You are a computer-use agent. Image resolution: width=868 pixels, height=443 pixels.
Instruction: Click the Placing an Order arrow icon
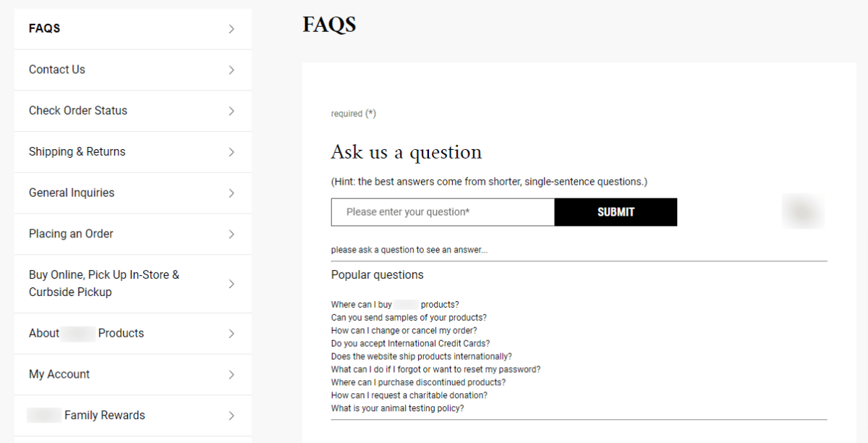231,233
